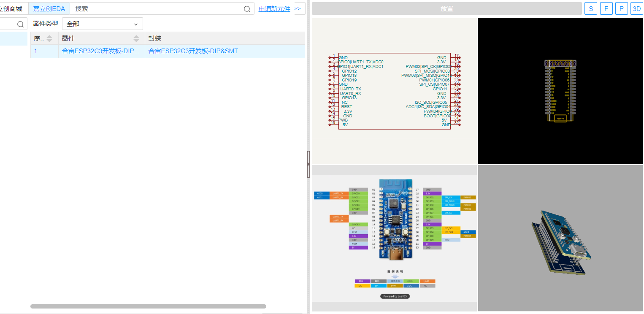644x314 pixels.
Task: Toggle the 3D model preview button
Action: (x=636, y=8)
